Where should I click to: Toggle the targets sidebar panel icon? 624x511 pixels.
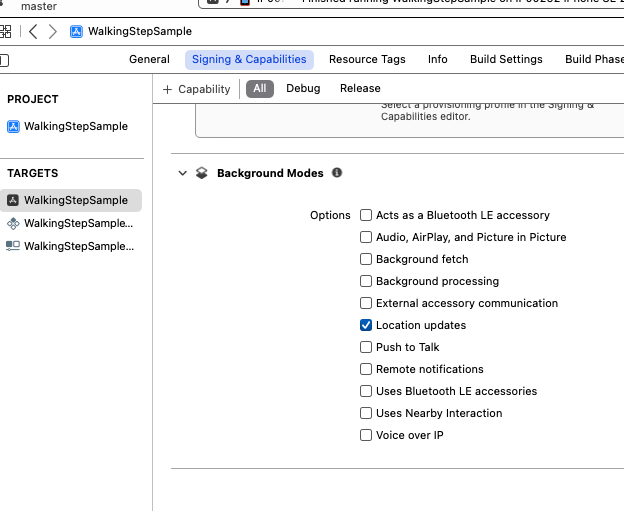point(4,60)
